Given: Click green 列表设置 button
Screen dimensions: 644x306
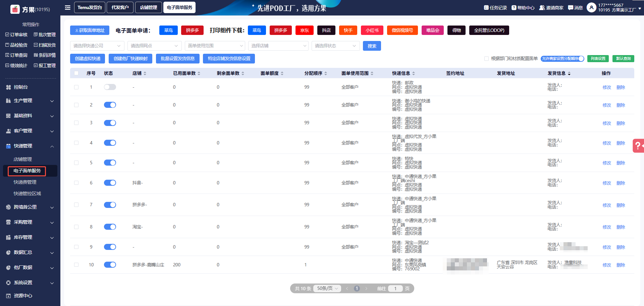Looking at the screenshot, I should (x=598, y=58).
